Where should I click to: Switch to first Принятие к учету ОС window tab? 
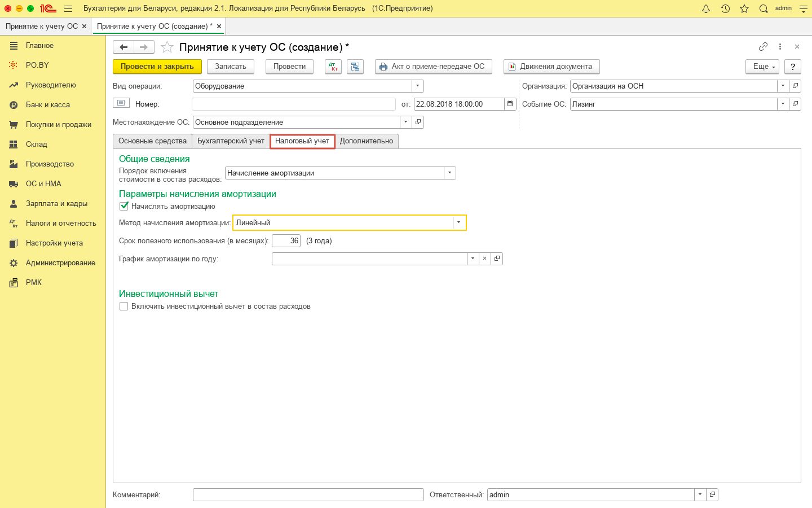[42, 26]
